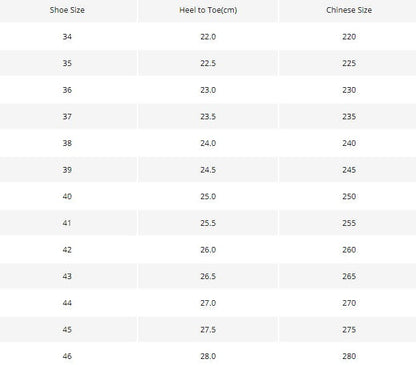Click Chinese size 240 cell
The image size is (416, 365).
pyautogui.click(x=349, y=143)
